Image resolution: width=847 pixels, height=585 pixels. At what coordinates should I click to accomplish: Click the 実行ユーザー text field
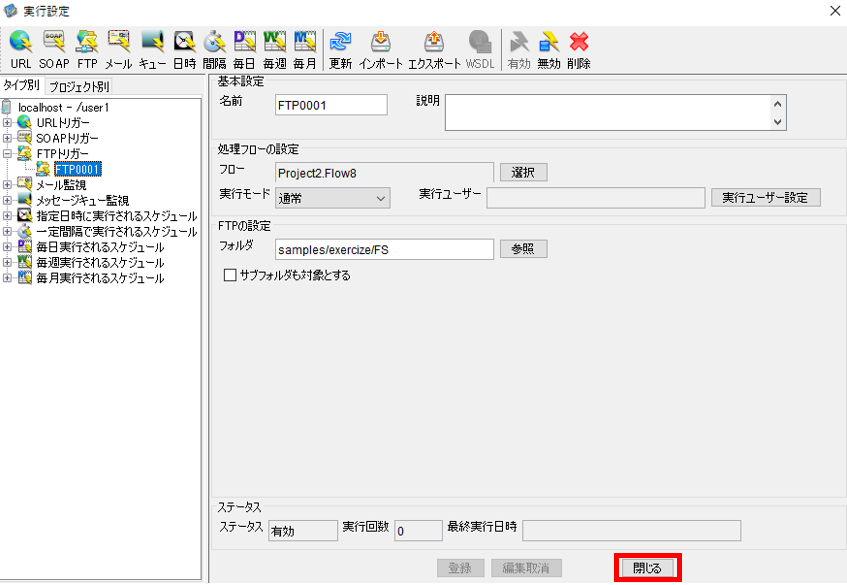pyautogui.click(x=596, y=198)
